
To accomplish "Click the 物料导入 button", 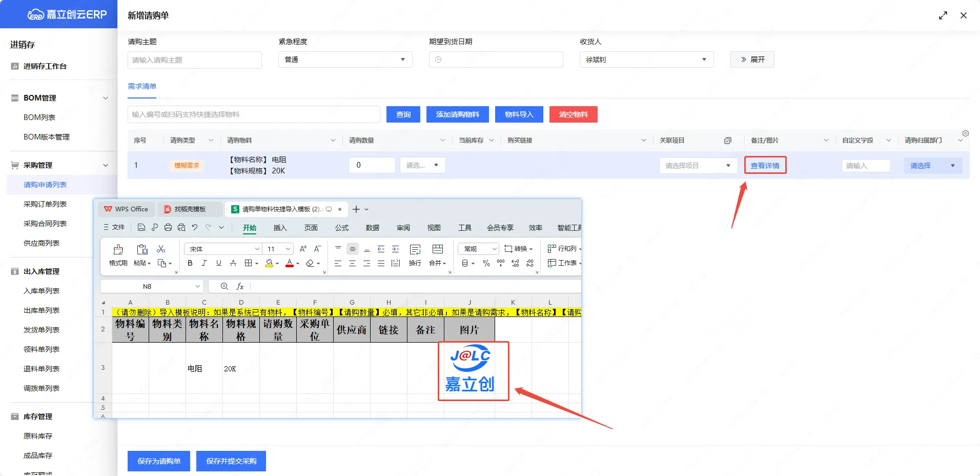I will (x=519, y=114).
